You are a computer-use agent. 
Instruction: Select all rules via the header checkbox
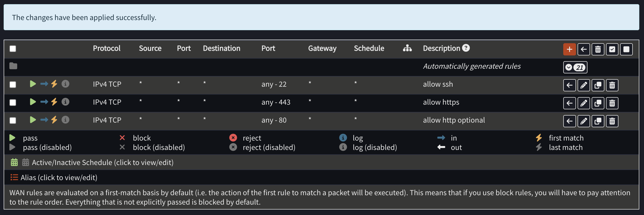(x=13, y=48)
